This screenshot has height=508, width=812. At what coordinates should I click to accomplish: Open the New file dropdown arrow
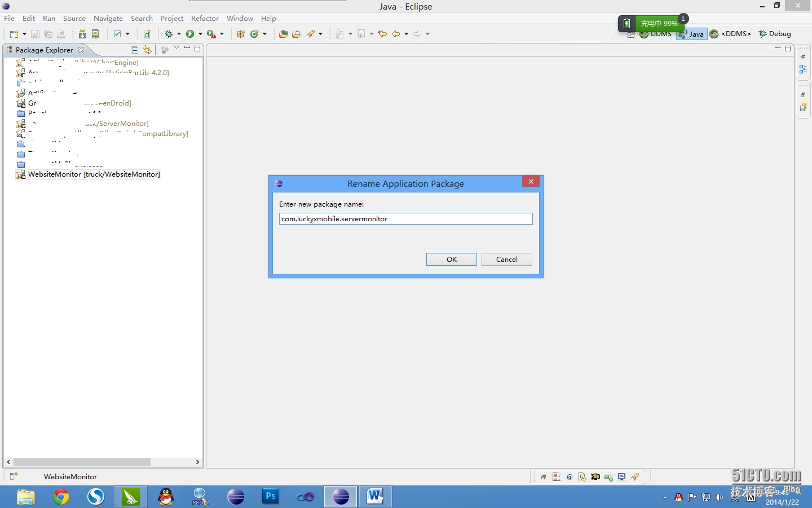[23, 34]
